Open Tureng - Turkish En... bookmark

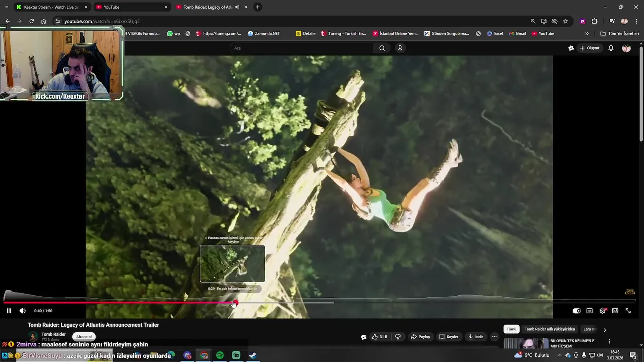pyautogui.click(x=344, y=34)
